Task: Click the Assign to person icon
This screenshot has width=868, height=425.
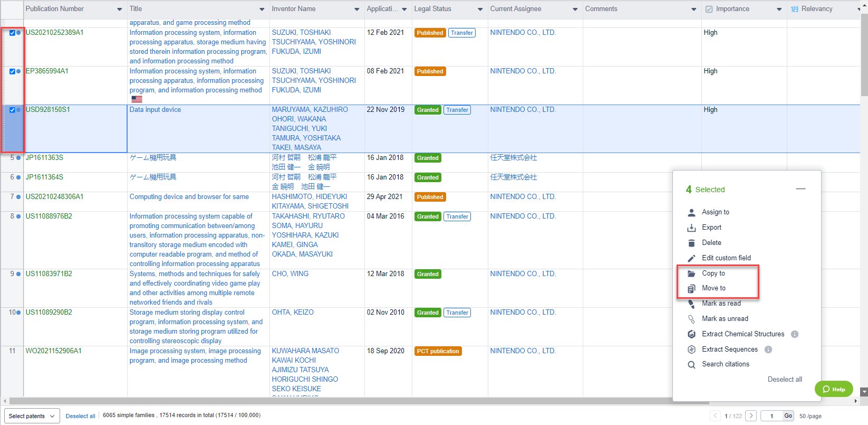Action: pos(691,212)
